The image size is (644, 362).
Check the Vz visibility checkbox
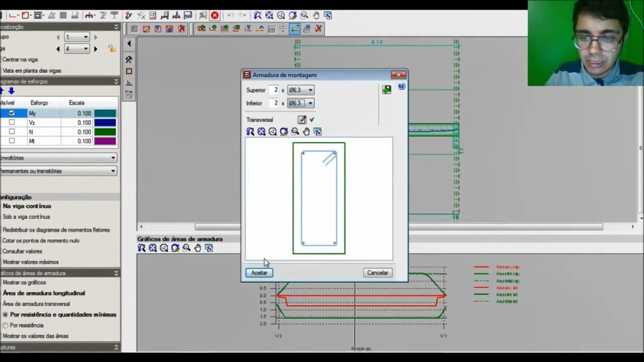pyautogui.click(x=12, y=122)
